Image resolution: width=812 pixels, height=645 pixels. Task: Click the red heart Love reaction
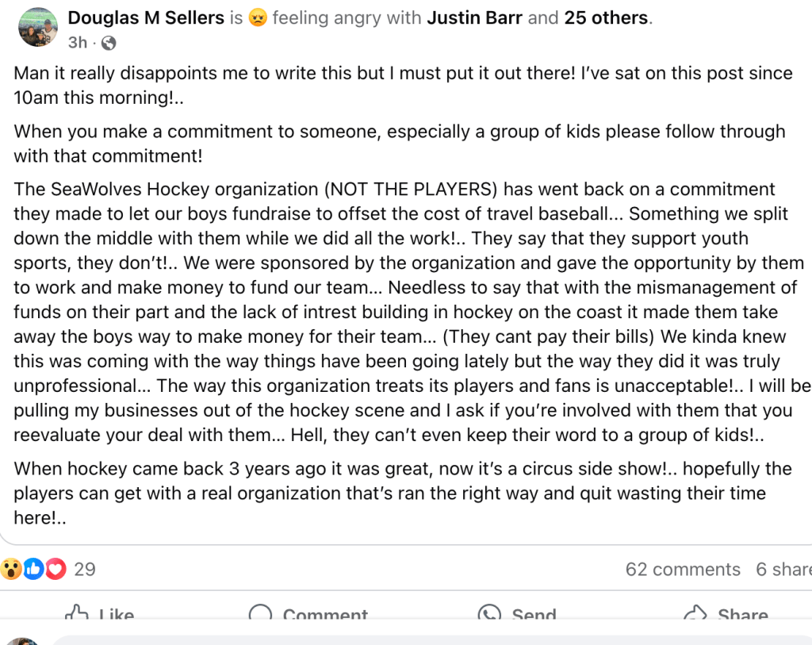click(54, 569)
